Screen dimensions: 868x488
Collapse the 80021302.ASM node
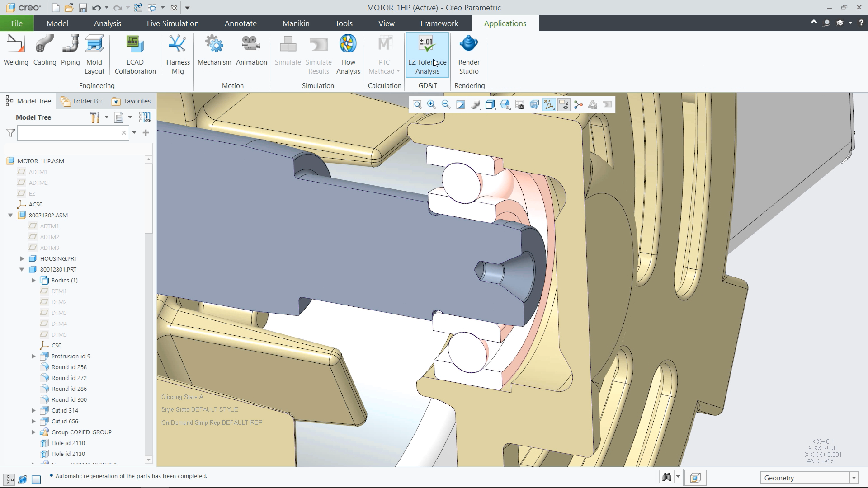pos(10,216)
